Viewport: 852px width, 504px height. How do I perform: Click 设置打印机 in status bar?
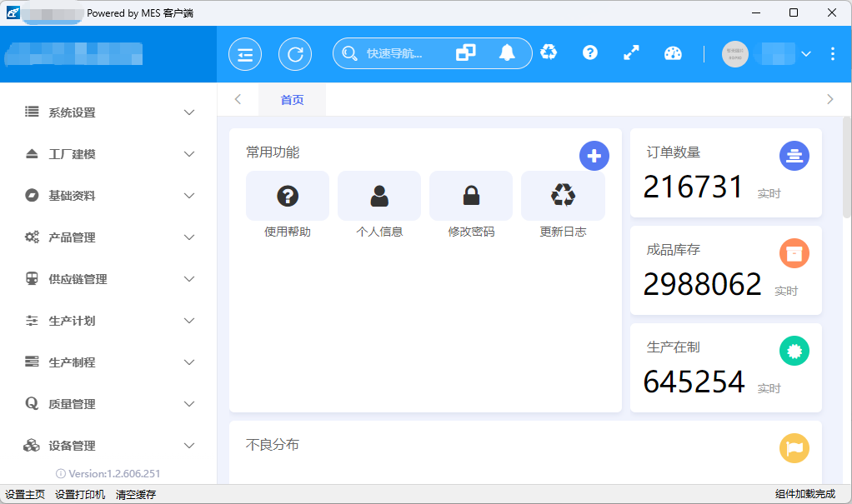tap(80, 494)
